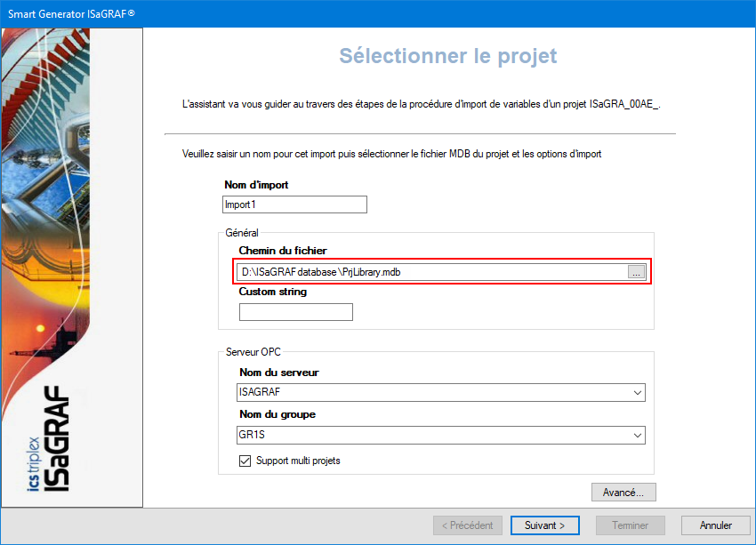The image size is (756, 545).
Task: Click the Smart Generator ISaGRAF window title
Action: point(71,14)
